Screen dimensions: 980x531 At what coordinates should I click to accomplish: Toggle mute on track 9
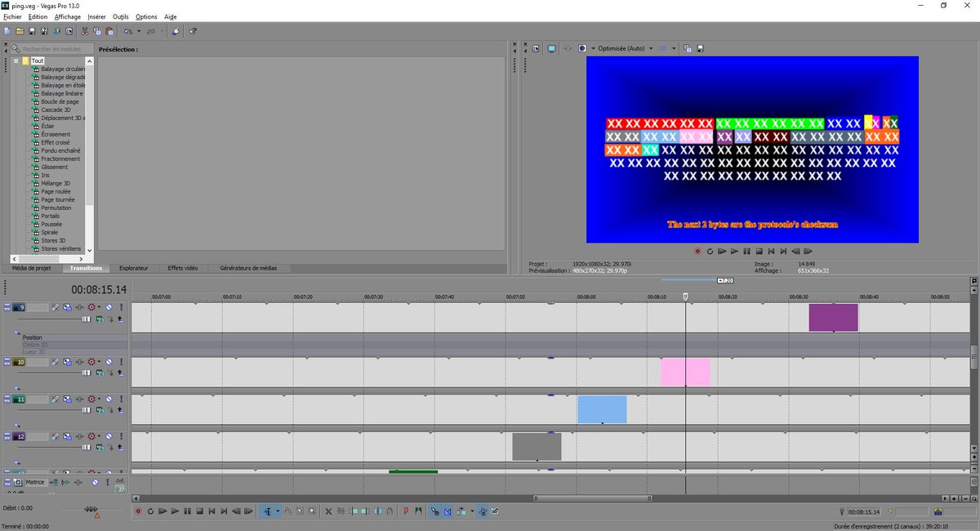109,307
